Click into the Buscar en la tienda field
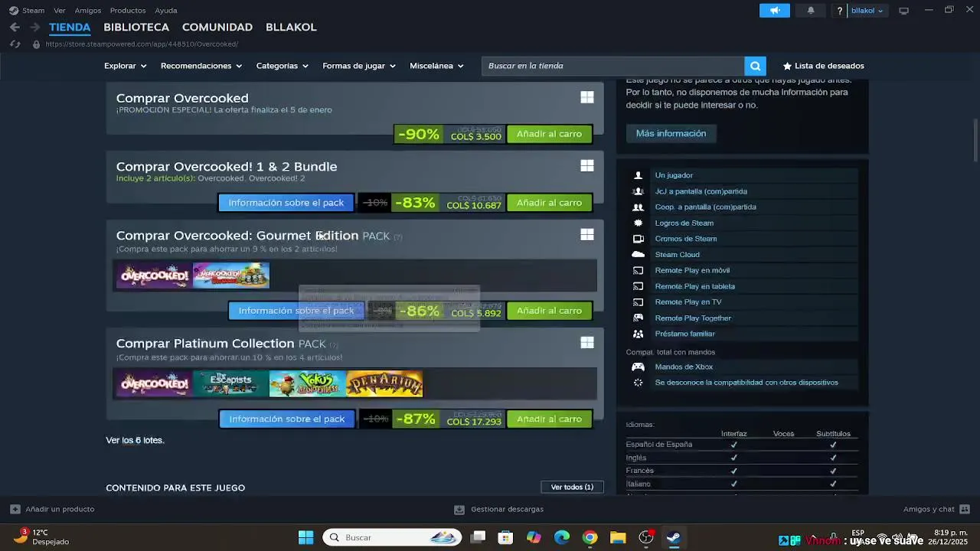980x551 pixels. [612, 66]
